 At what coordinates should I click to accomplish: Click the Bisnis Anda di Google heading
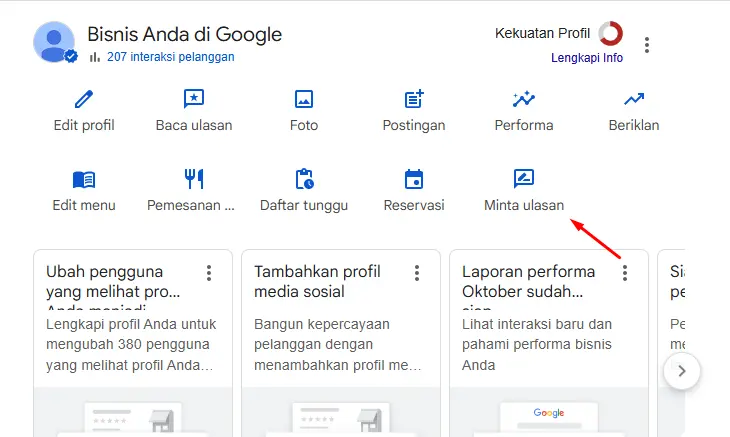coord(184,34)
